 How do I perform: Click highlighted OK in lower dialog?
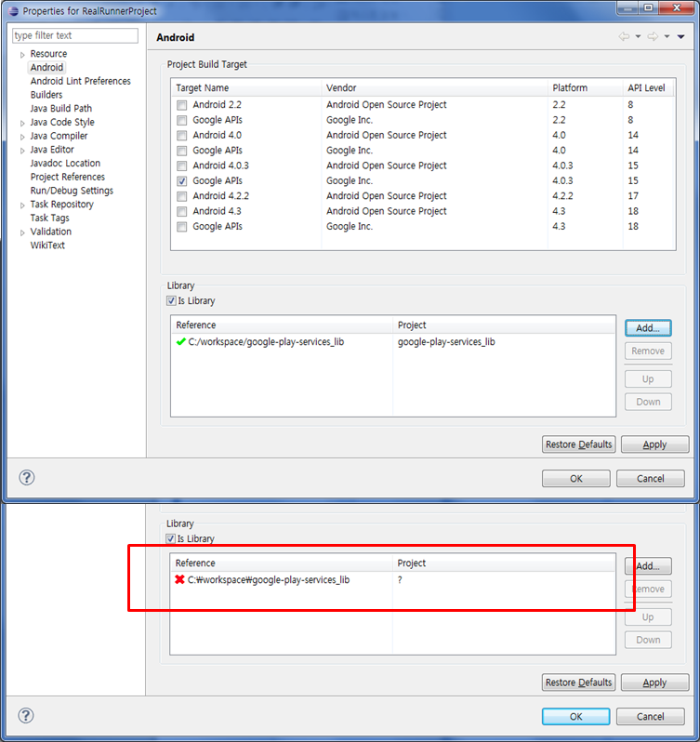[x=576, y=717]
